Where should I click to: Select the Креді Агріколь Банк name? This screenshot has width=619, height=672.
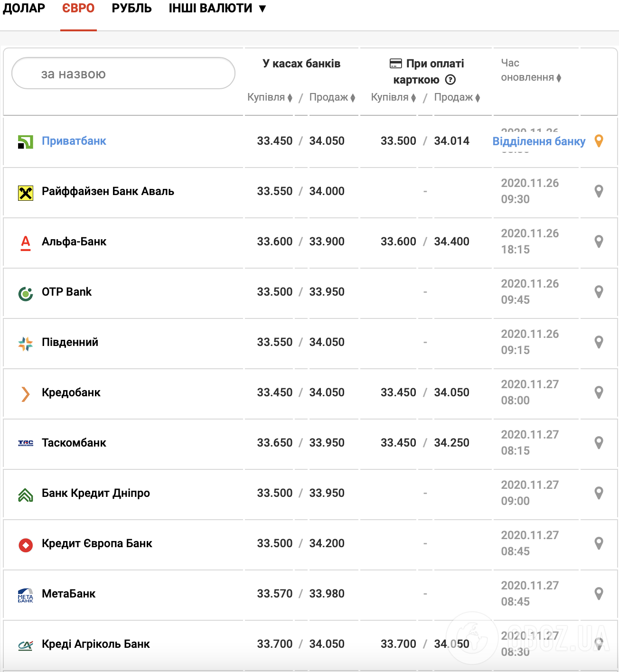click(96, 644)
